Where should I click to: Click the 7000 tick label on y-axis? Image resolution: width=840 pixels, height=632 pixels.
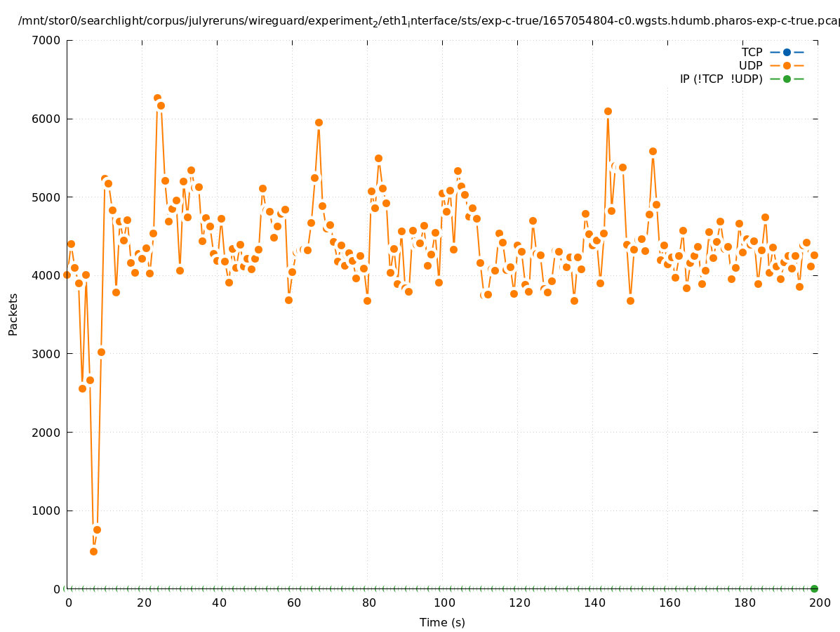tap(47, 40)
